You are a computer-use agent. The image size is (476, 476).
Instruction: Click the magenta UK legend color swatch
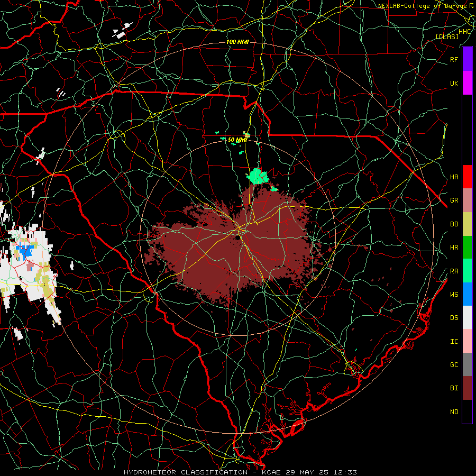coord(467,83)
